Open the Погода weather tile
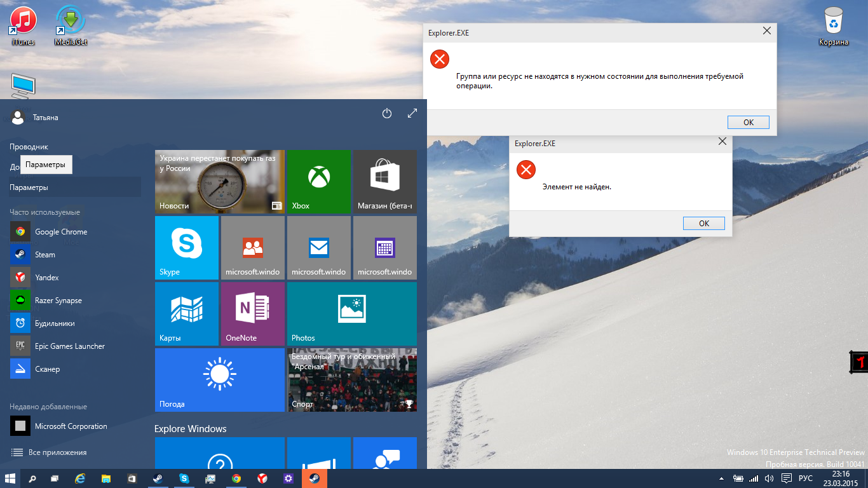 (220, 380)
